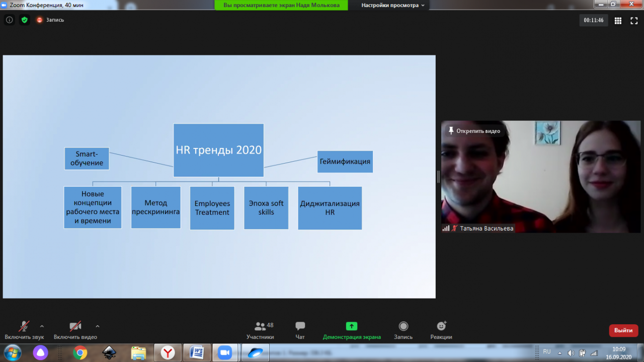
Task: Open the meeting information icon
Action: point(9,20)
